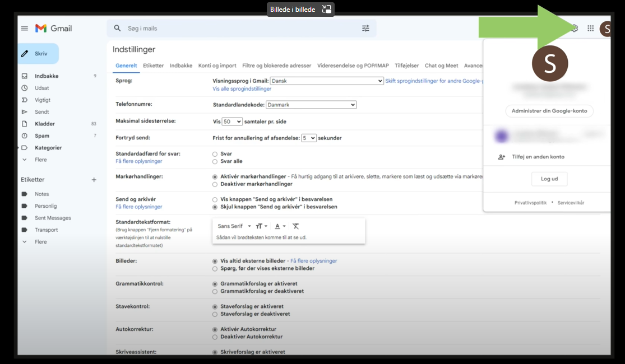625x364 pixels.
Task: Select the Svar alle radio button
Action: pos(215,162)
